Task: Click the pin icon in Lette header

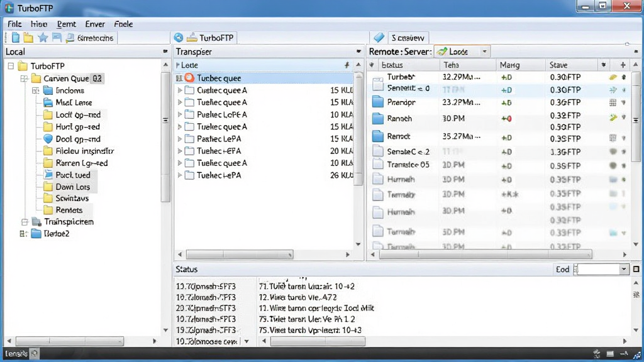Action: click(x=347, y=65)
